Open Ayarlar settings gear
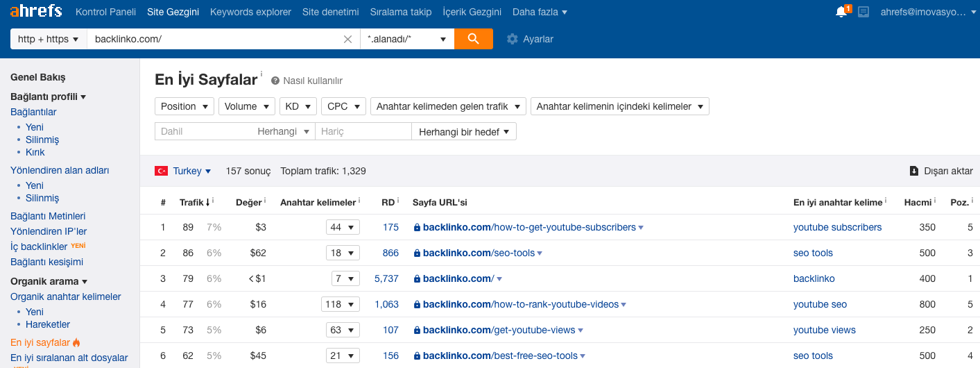 point(513,39)
